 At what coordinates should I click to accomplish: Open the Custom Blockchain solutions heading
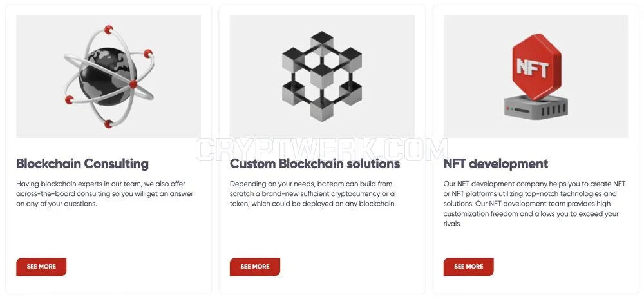point(315,164)
